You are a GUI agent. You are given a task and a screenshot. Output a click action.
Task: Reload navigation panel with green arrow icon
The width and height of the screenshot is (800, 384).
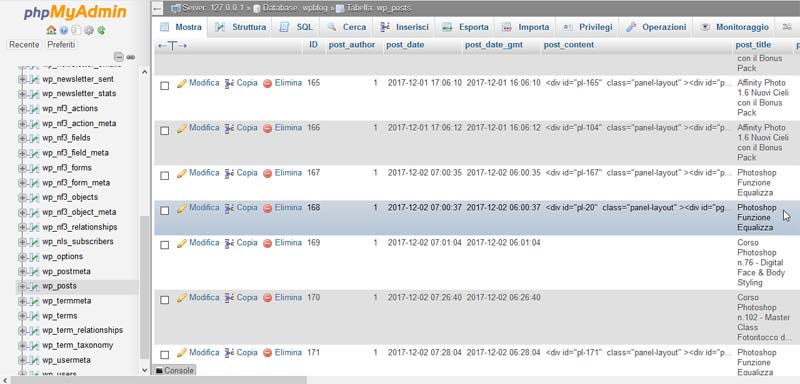(102, 31)
